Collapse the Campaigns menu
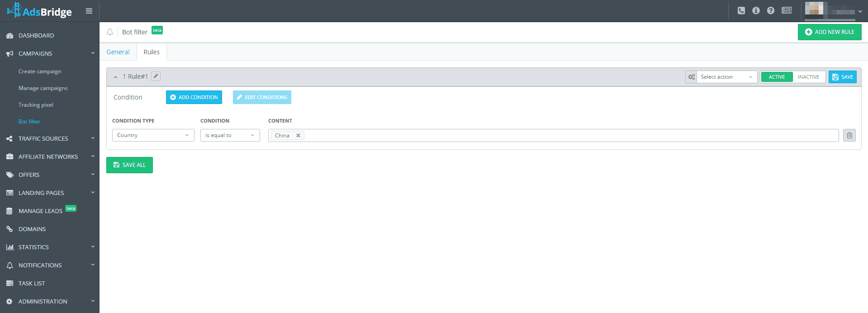 pos(93,53)
